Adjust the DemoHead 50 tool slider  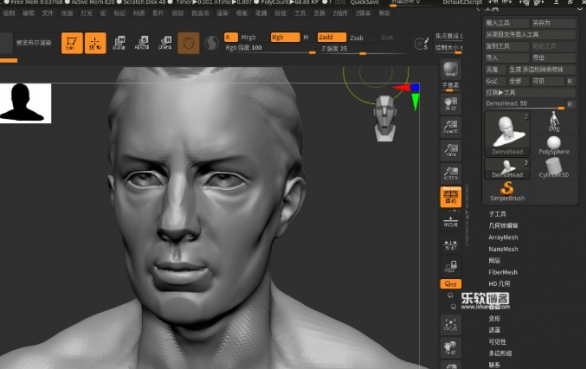coord(525,104)
